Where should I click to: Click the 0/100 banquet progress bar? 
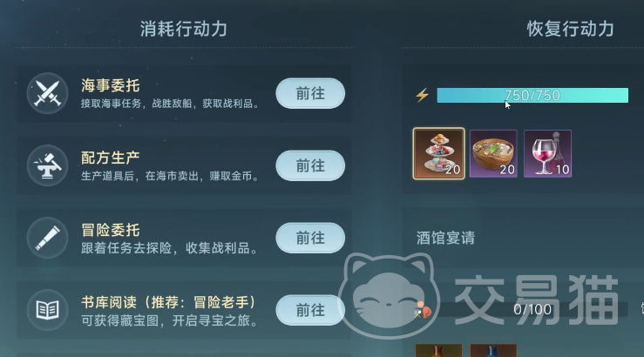click(x=532, y=309)
